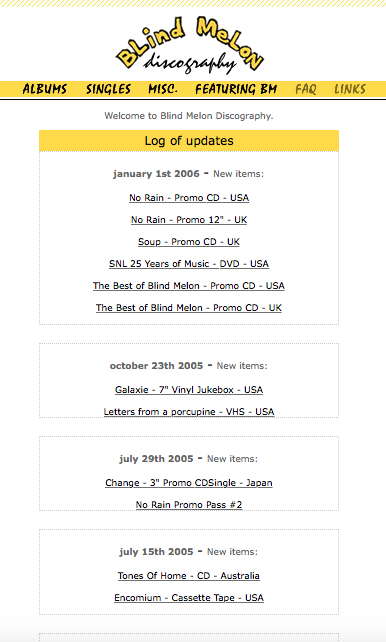Screen dimensions: 386x642
Task: Open the Albums menu item
Action: coord(45,89)
